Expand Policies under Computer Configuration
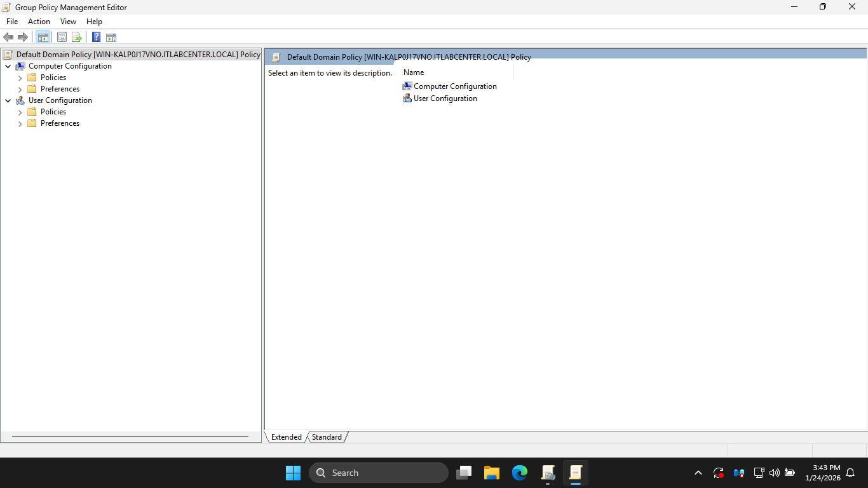The image size is (868, 488). click(x=20, y=78)
